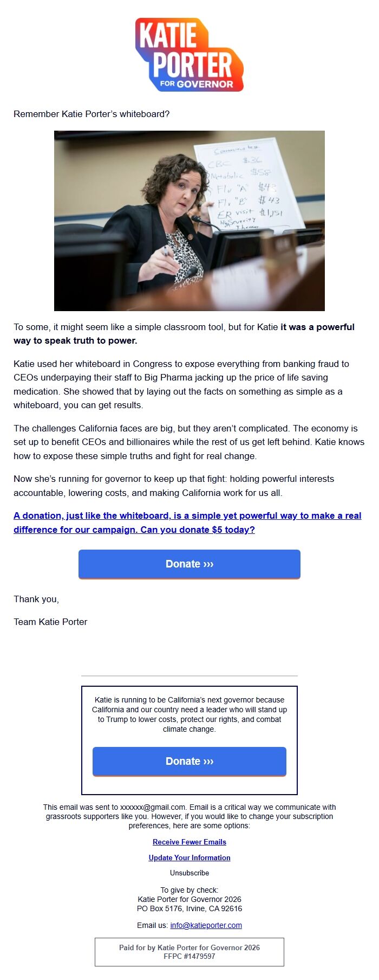379x980 pixels.
Task: Open the whiteboard hearing photo
Action: 190,221
